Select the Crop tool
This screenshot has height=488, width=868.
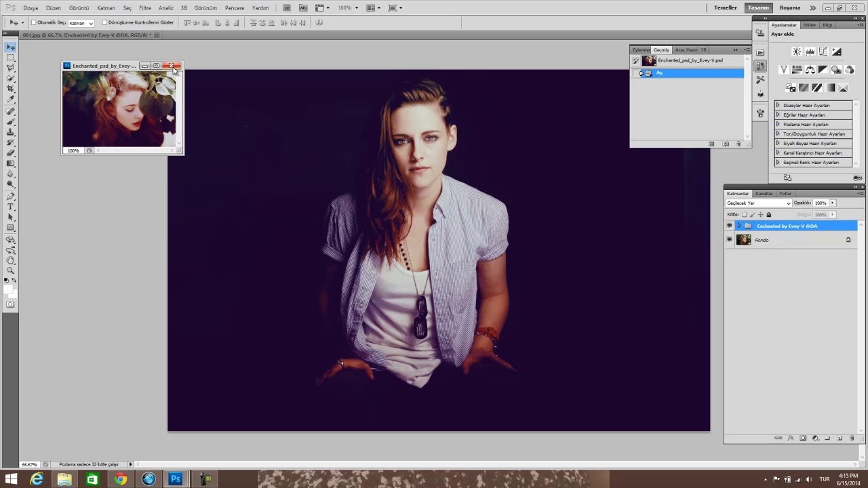point(11,89)
